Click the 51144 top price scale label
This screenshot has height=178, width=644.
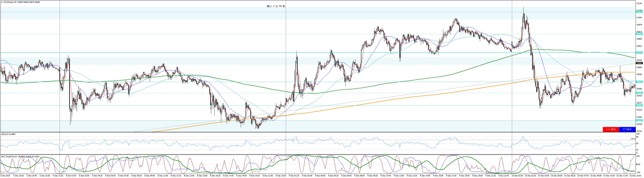[639, 4]
